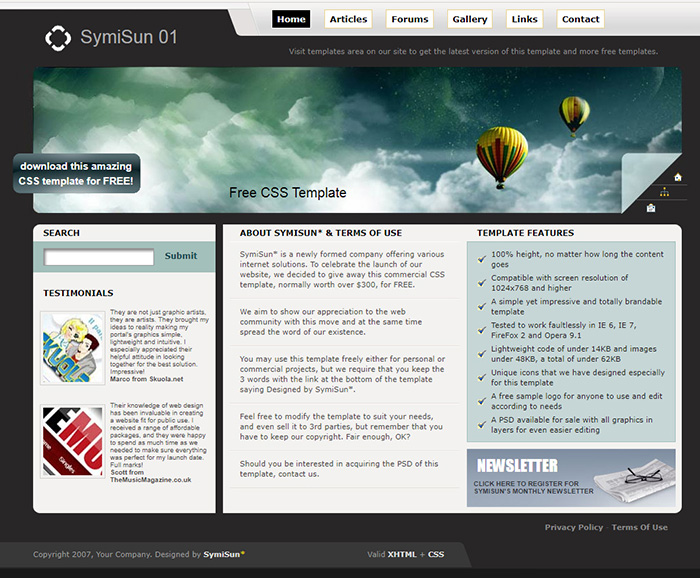Select the Home navigation tab
Image resolution: width=700 pixels, height=578 pixels.
[x=291, y=19]
